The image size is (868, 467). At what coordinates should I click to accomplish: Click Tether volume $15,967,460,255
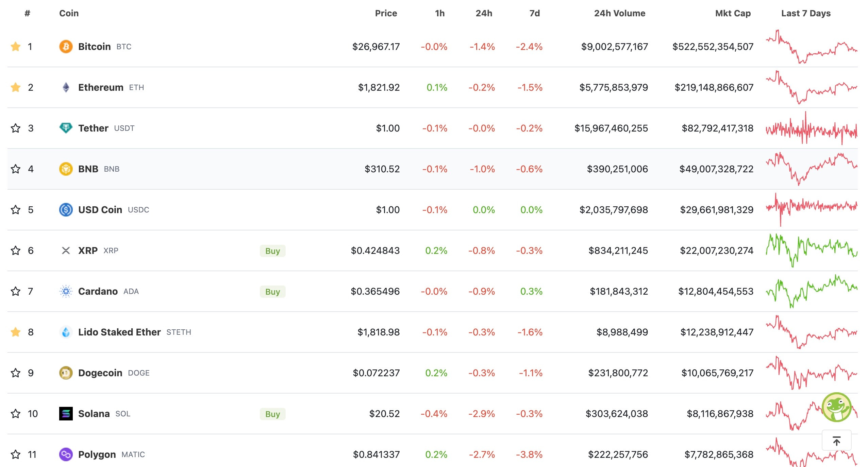(x=611, y=128)
